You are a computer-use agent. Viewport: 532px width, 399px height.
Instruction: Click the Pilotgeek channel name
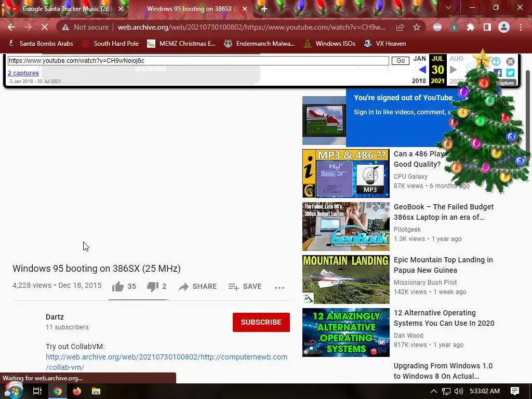coord(407,229)
